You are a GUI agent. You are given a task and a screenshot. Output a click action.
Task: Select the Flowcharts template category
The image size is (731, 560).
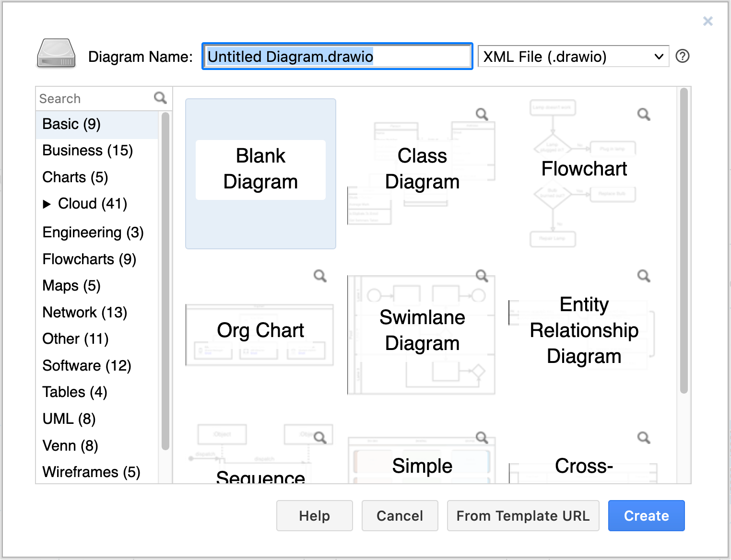89,259
